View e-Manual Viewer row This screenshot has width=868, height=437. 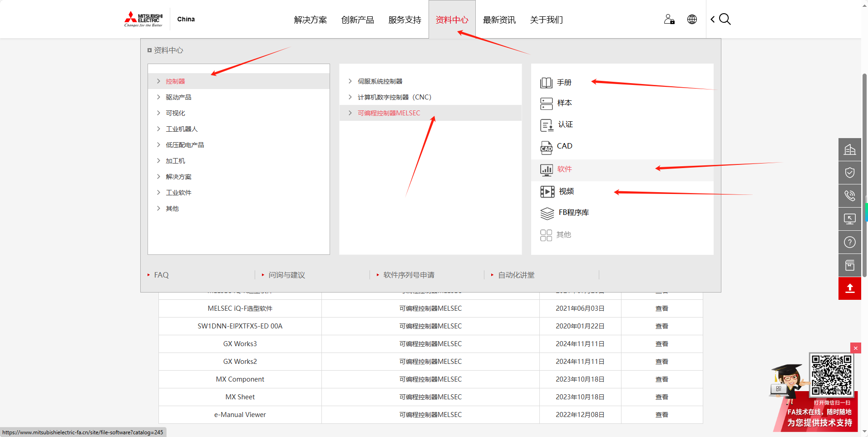pos(662,415)
